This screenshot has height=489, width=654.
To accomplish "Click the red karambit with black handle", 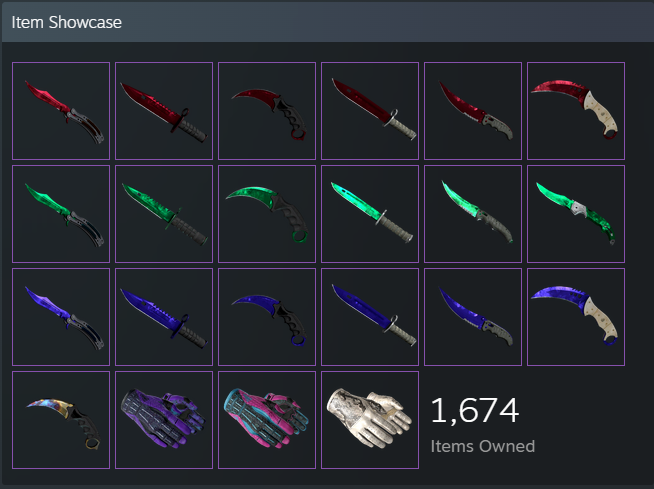I will point(267,111).
